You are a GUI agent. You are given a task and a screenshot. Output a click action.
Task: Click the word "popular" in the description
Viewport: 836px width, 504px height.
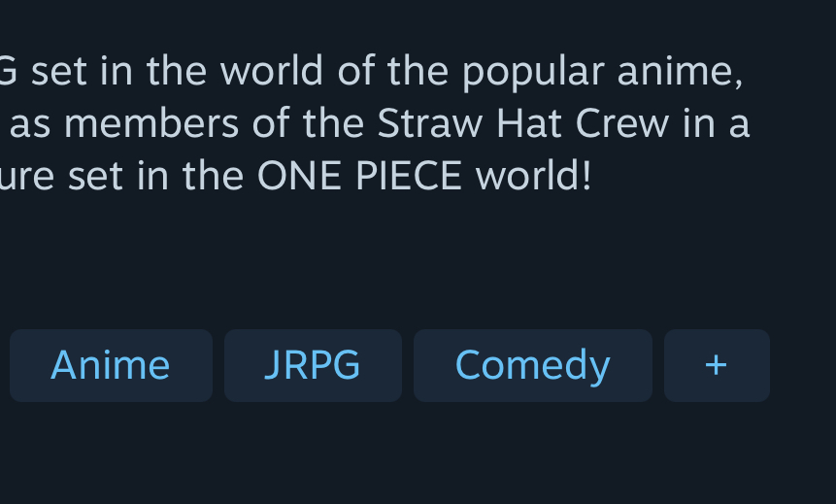(533, 72)
